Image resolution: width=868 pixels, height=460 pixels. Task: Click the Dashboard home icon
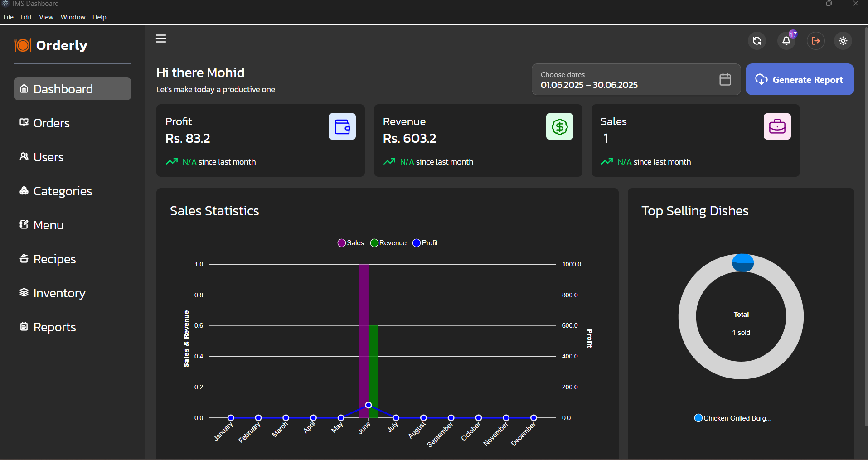click(x=24, y=88)
